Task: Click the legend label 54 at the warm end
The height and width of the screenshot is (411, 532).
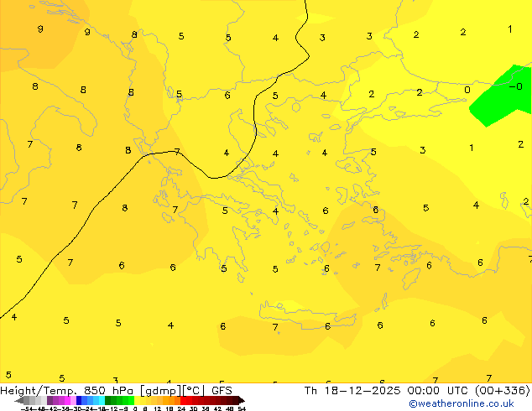Action: (x=242, y=408)
